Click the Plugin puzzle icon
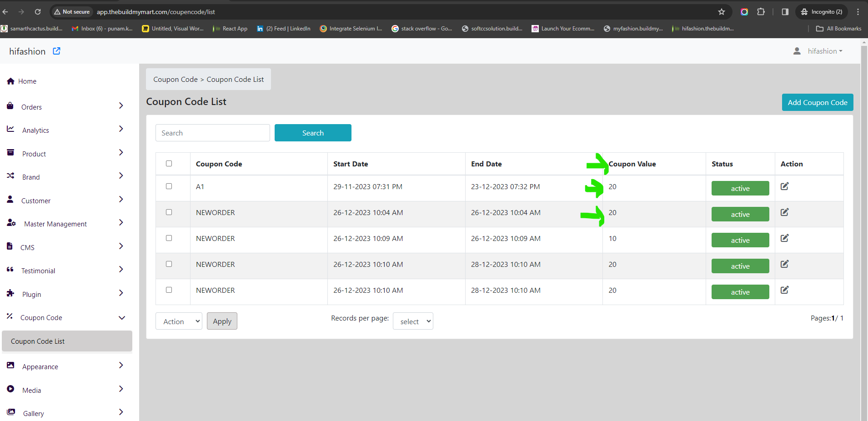The image size is (868, 421). pyautogui.click(x=10, y=293)
